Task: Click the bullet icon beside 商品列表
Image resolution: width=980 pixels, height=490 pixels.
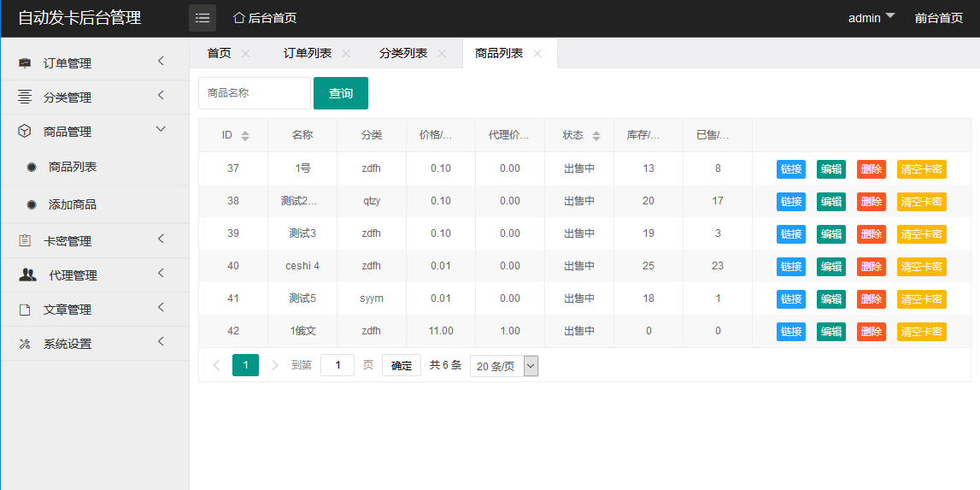Action: [x=32, y=168]
